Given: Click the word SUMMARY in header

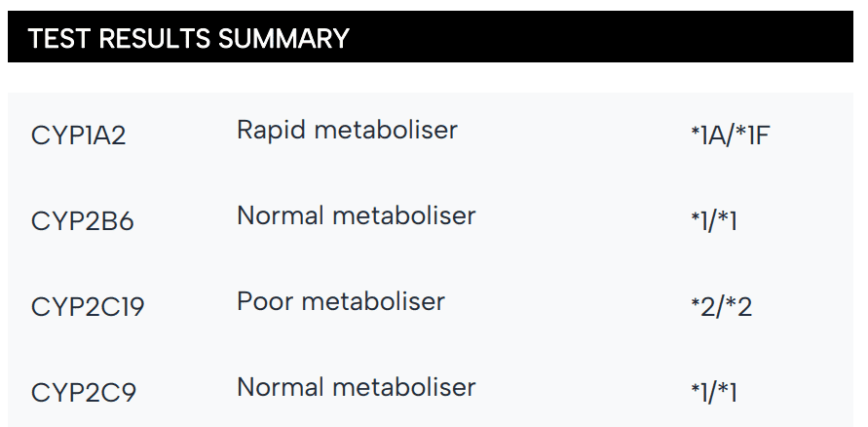Looking at the screenshot, I should (283, 39).
